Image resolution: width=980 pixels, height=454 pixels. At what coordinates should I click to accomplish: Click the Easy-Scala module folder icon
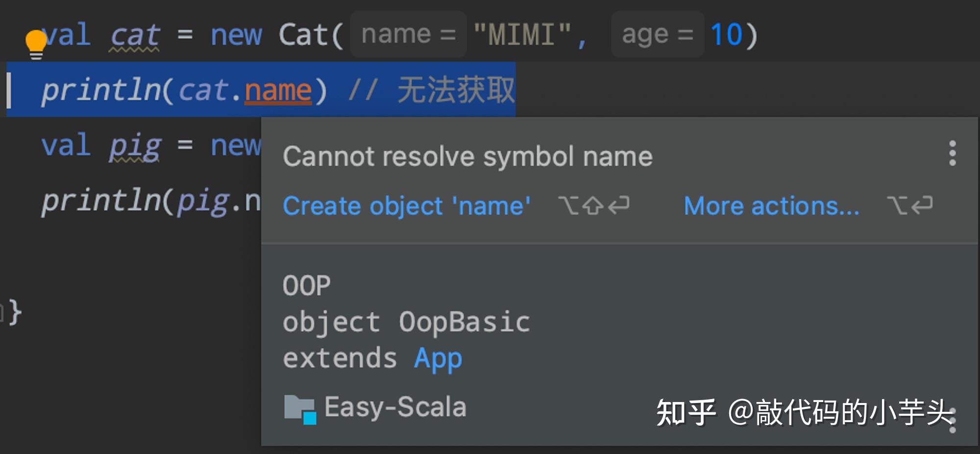299,409
